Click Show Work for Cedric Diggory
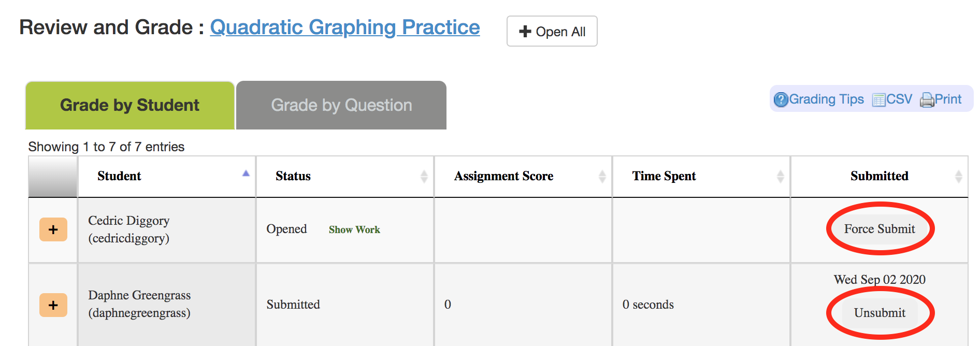This screenshot has width=980, height=346. tap(354, 229)
